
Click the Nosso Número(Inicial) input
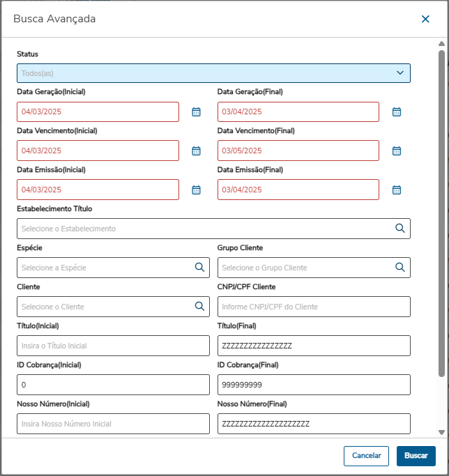pos(112,424)
